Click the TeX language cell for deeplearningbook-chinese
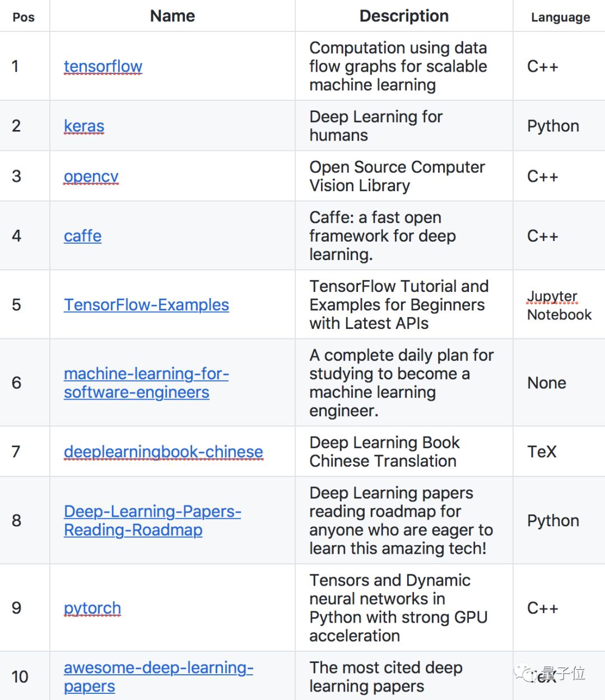 [542, 452]
